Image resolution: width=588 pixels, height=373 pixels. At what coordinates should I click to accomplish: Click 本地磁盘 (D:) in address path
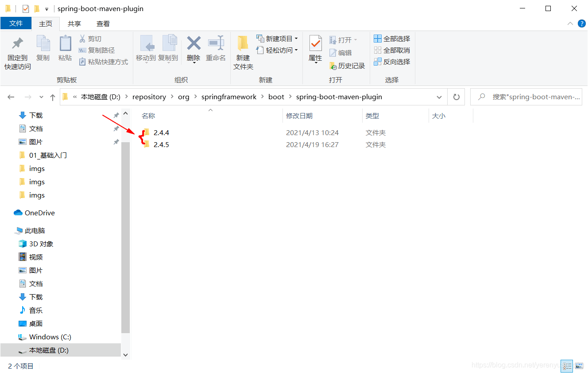(101, 97)
